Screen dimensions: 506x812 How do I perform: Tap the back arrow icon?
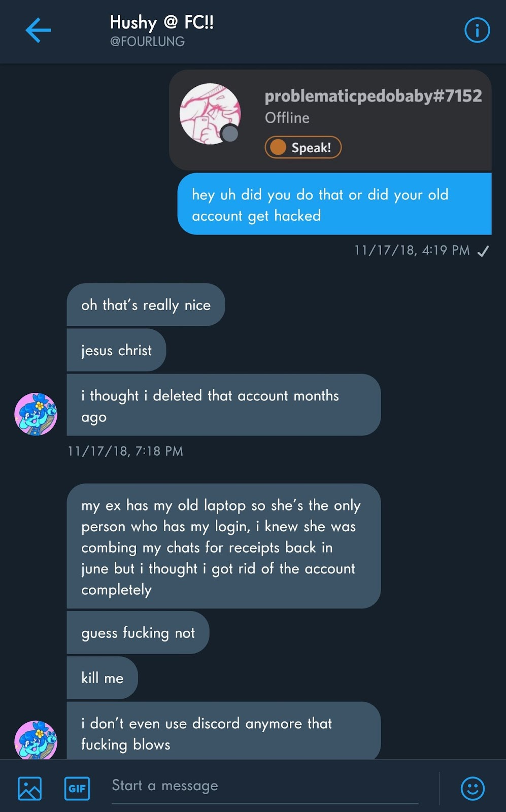[x=38, y=30]
